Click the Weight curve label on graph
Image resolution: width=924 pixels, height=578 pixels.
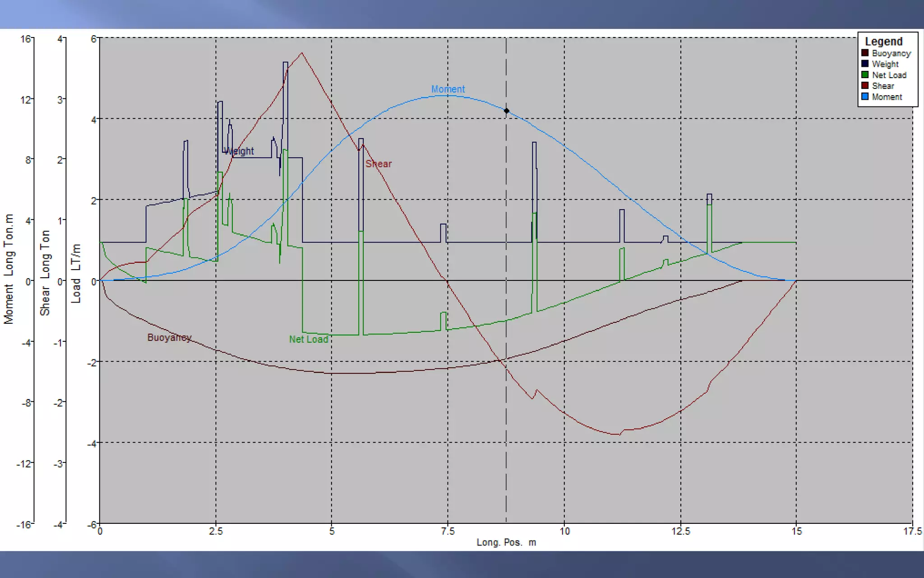[239, 151]
